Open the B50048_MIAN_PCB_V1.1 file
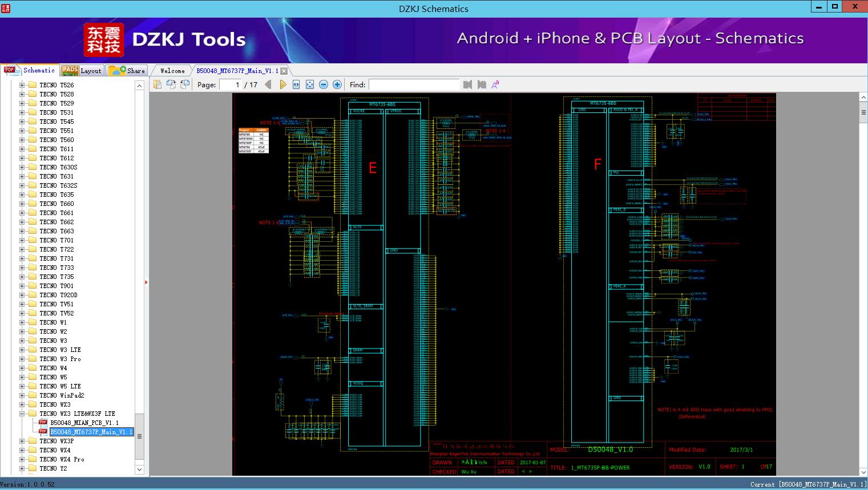 (x=84, y=423)
